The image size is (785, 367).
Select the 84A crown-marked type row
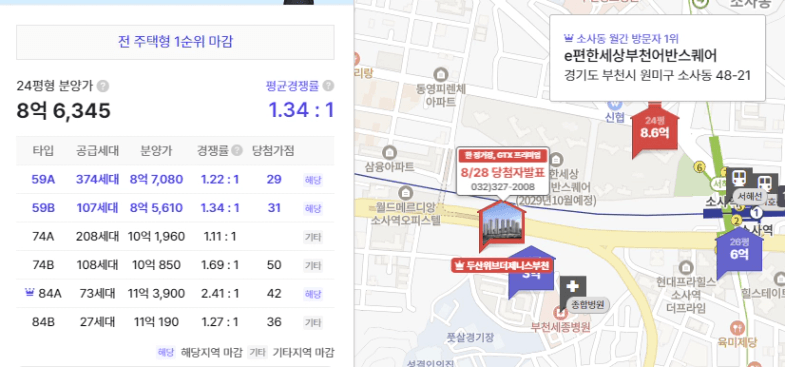[175, 293]
